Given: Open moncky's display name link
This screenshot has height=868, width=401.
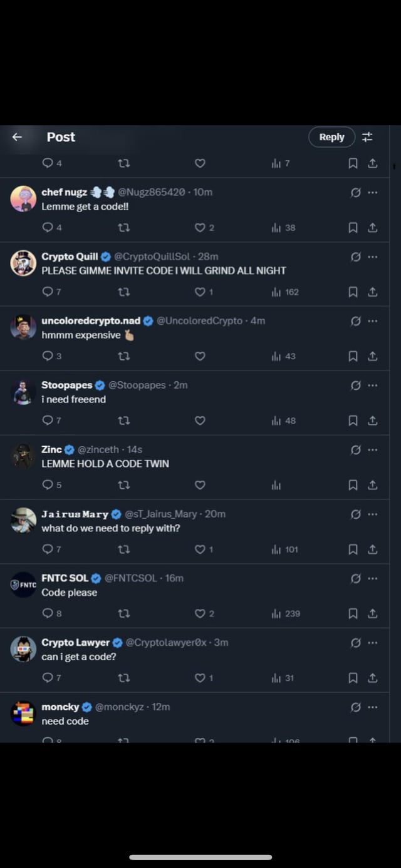Looking at the screenshot, I should 60,707.
